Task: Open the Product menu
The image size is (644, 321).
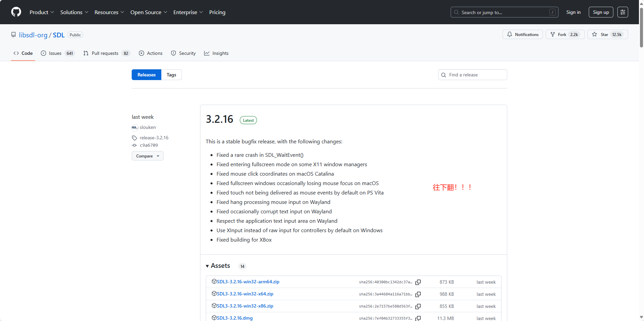Action: pos(42,12)
